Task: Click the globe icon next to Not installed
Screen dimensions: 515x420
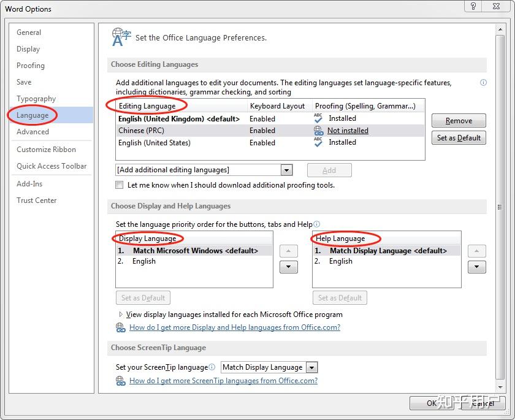Action: (x=318, y=131)
